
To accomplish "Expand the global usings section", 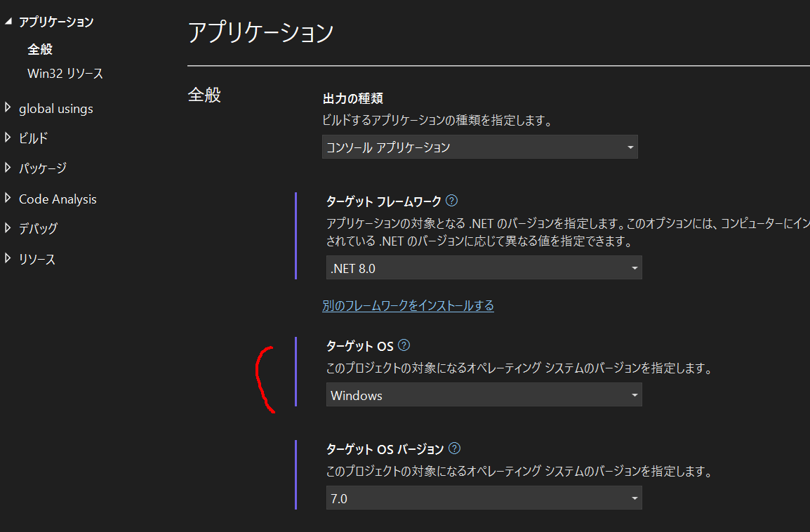I will pyautogui.click(x=8, y=107).
